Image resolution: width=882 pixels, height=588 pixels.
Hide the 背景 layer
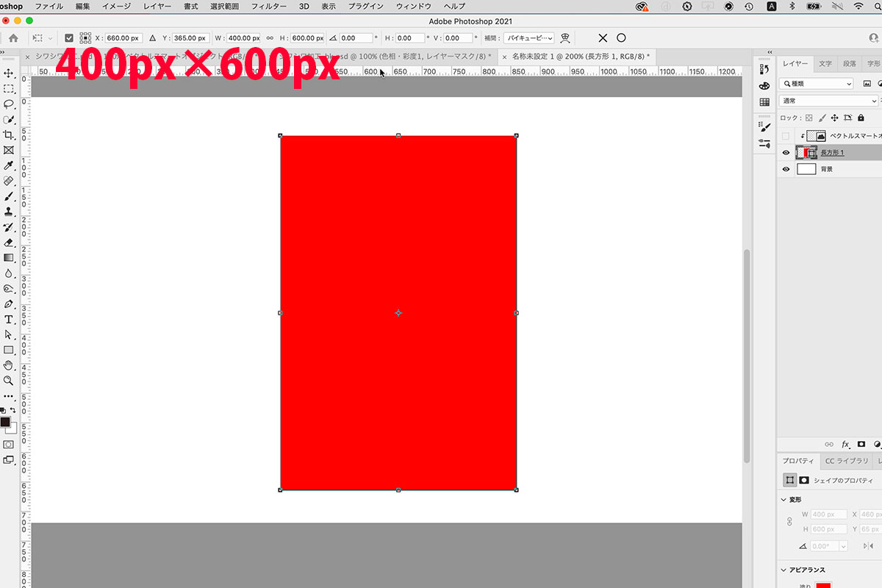click(786, 169)
